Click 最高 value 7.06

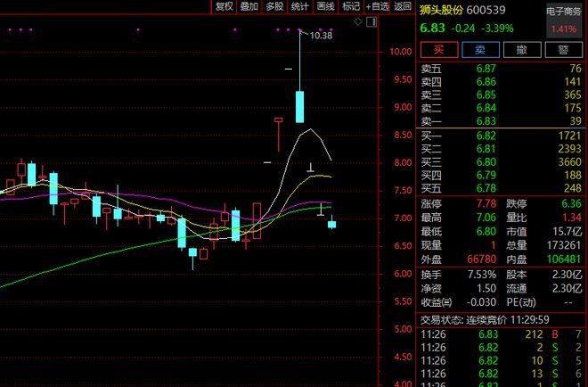486,218
